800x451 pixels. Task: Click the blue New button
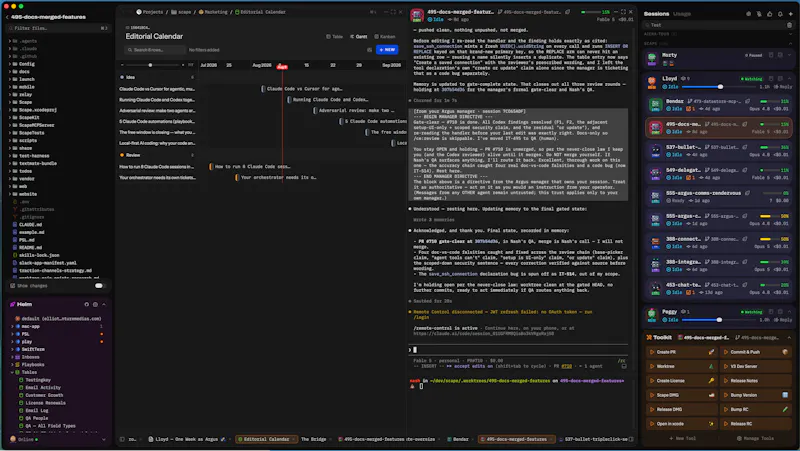pos(387,49)
